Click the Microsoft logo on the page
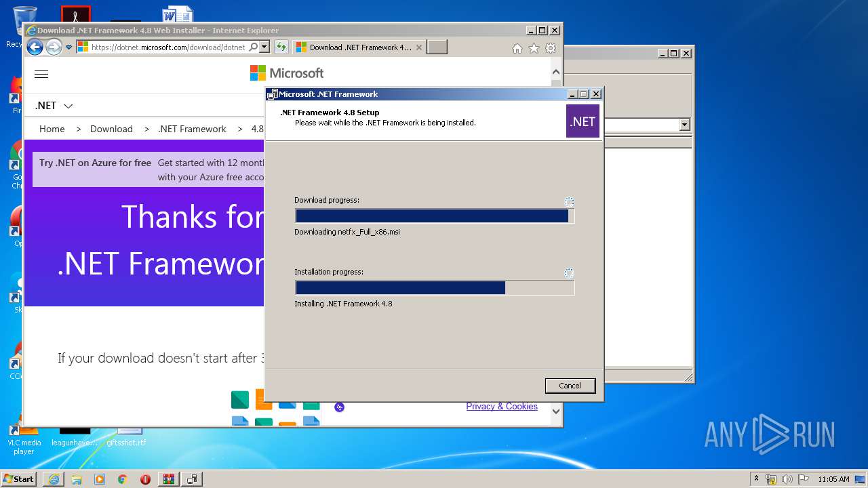Screen dimensions: 868x488 coord(287,73)
